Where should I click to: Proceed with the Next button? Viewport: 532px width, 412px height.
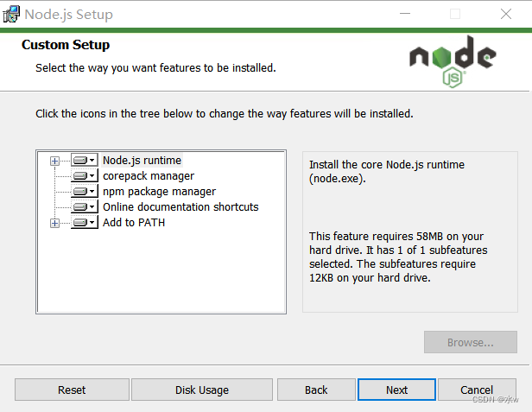pyautogui.click(x=396, y=390)
